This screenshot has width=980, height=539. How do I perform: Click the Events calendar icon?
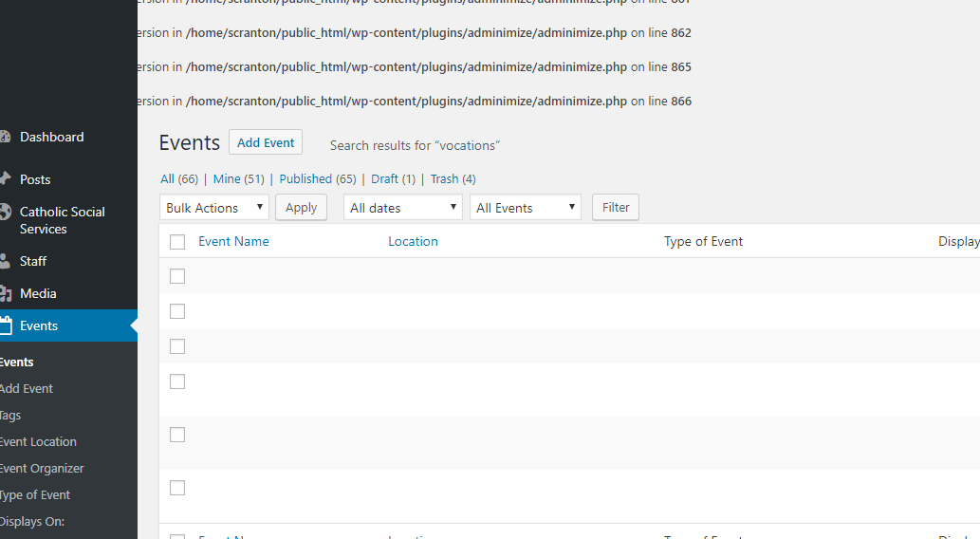click(x=5, y=325)
